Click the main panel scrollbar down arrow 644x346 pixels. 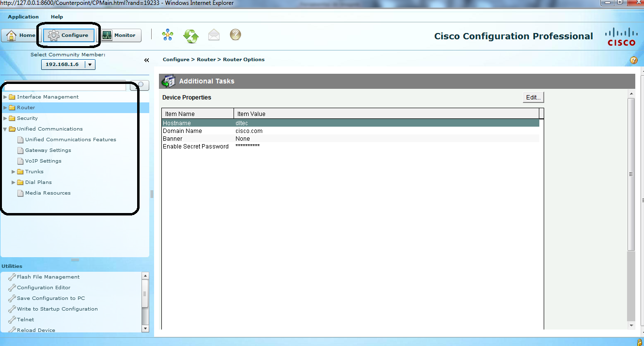coord(631,325)
